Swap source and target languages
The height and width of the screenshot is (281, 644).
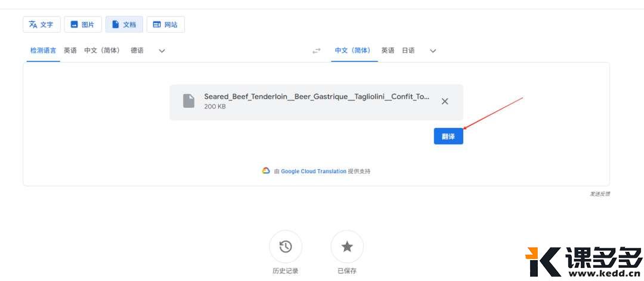[316, 51]
